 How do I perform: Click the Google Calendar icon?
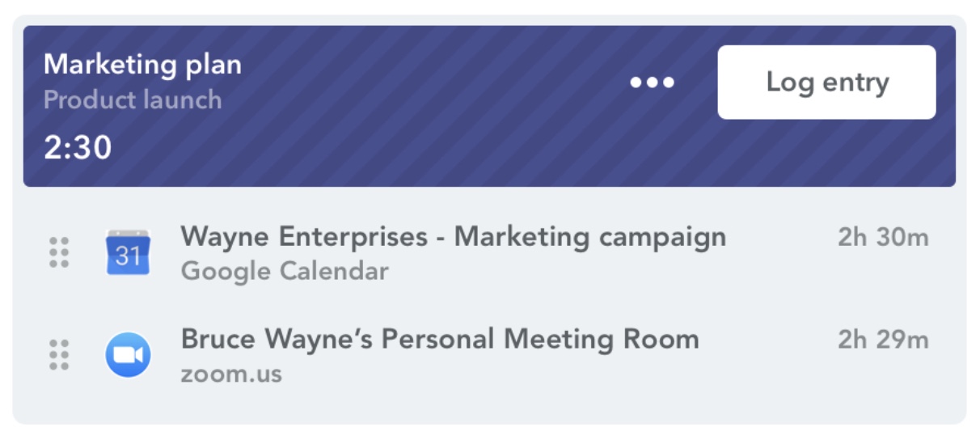pyautogui.click(x=129, y=252)
